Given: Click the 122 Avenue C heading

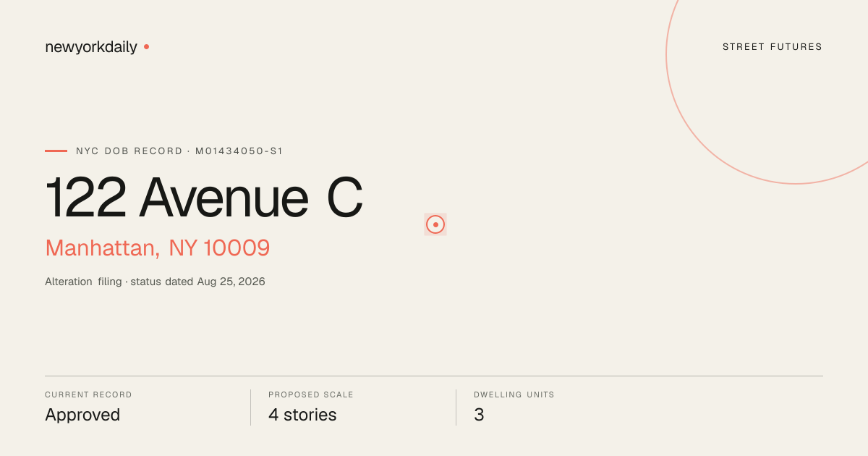Looking at the screenshot, I should point(204,197).
